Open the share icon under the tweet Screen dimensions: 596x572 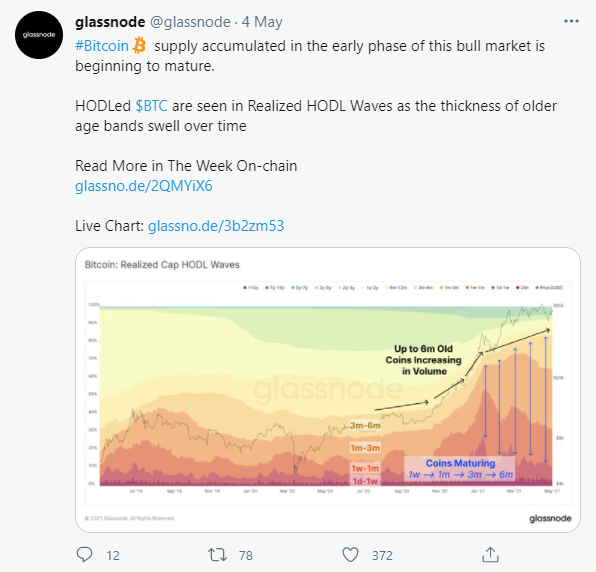(490, 555)
